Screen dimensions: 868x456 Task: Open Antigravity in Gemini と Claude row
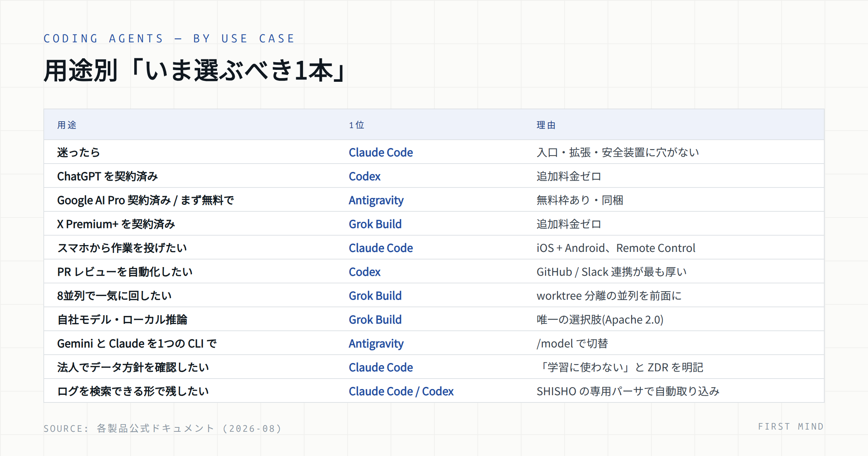pyautogui.click(x=376, y=343)
